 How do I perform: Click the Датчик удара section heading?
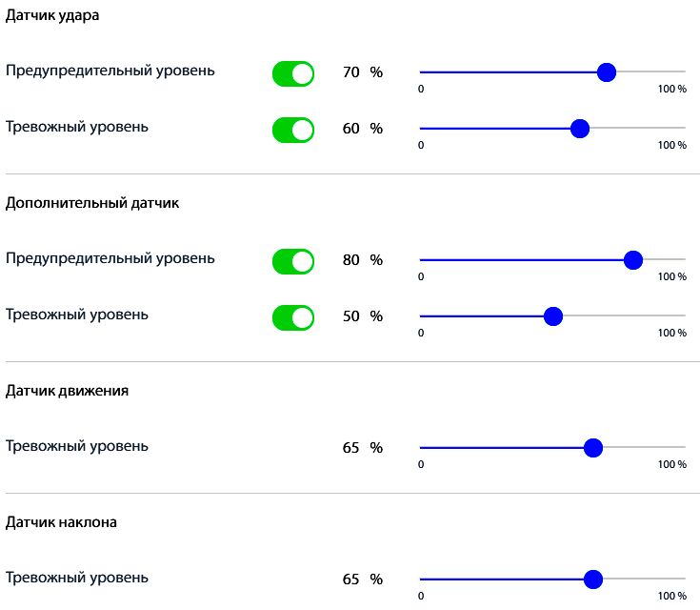click(52, 16)
